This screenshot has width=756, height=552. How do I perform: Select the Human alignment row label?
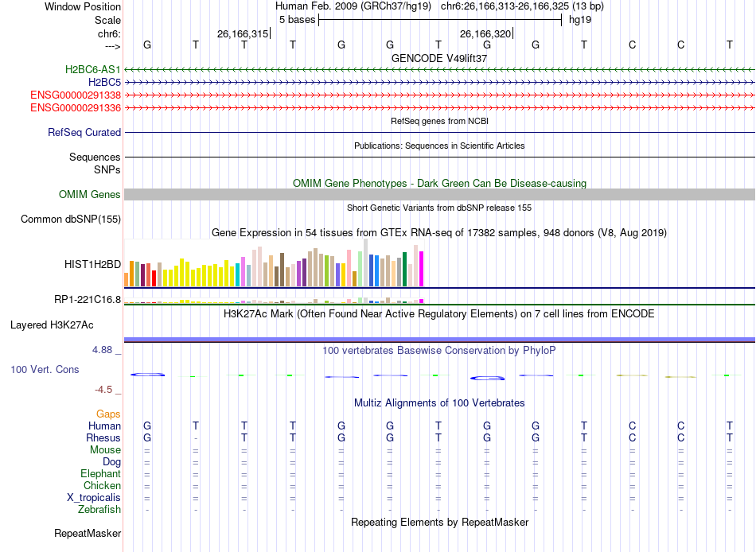point(104,426)
